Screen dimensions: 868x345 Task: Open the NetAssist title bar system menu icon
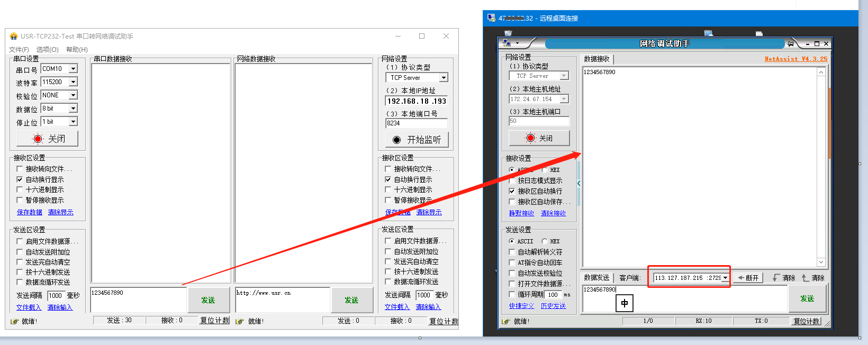pos(507,43)
